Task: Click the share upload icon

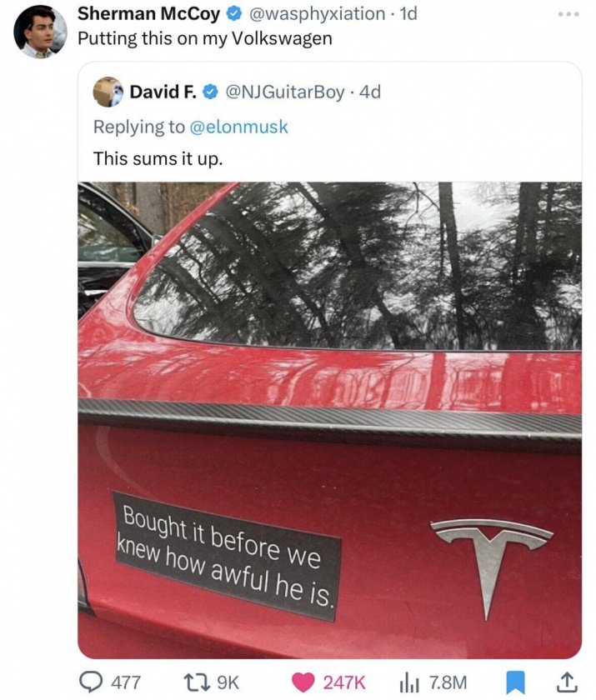Action: (566, 682)
